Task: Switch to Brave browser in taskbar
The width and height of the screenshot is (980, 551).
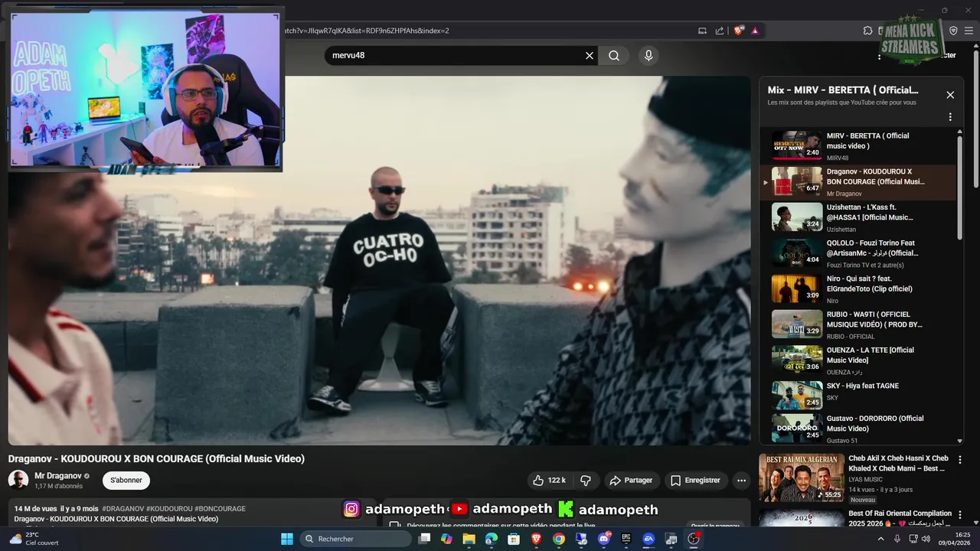Action: (536, 539)
